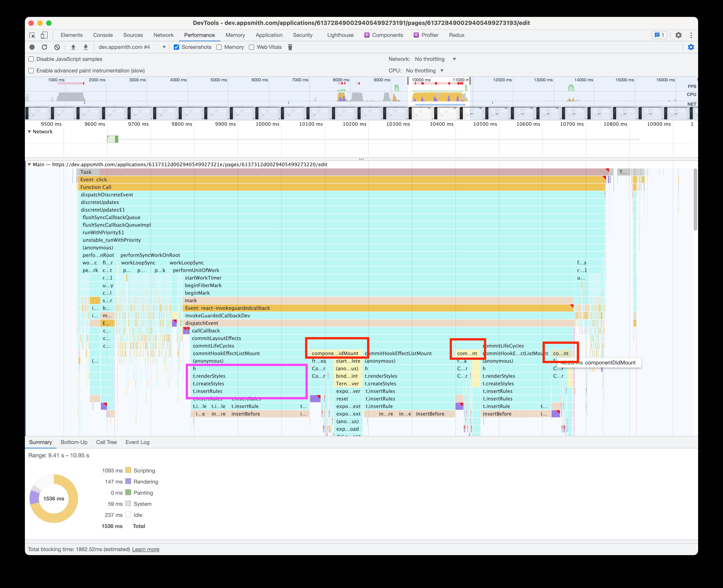Open DevTools settings gear
Viewport: 723px width, 588px height.
tap(678, 35)
